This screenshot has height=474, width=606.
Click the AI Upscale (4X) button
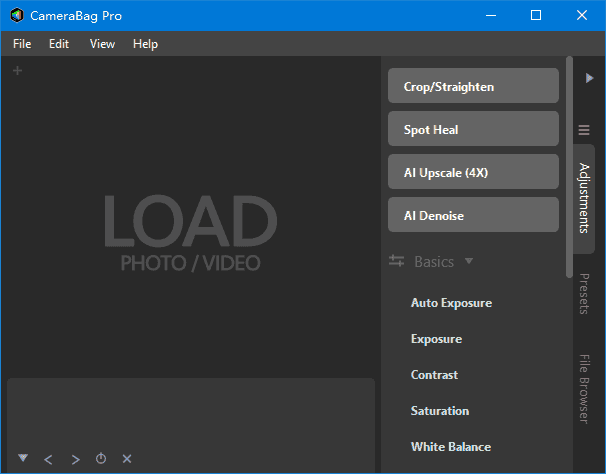click(473, 172)
